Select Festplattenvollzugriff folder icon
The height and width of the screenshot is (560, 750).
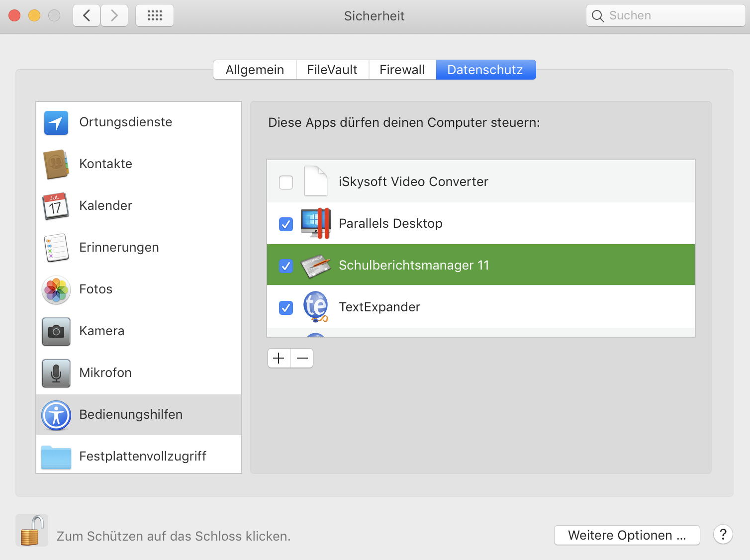[x=56, y=457]
